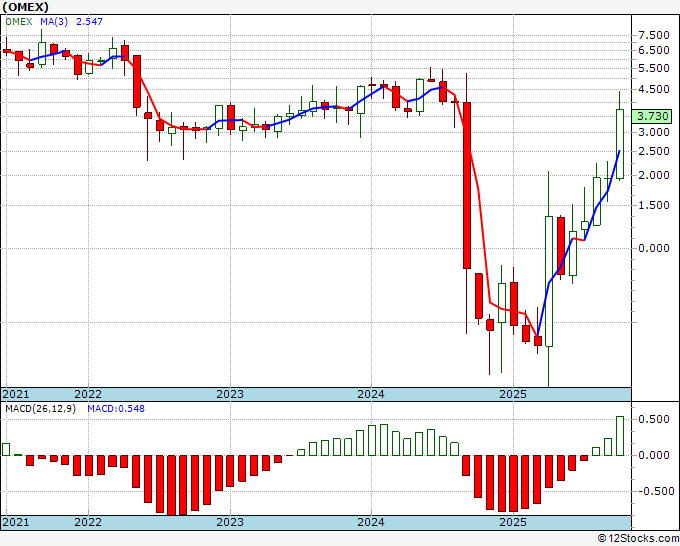The image size is (680, 546).
Task: Click the 2022 label on price chart timeline
Action: [x=88, y=394]
